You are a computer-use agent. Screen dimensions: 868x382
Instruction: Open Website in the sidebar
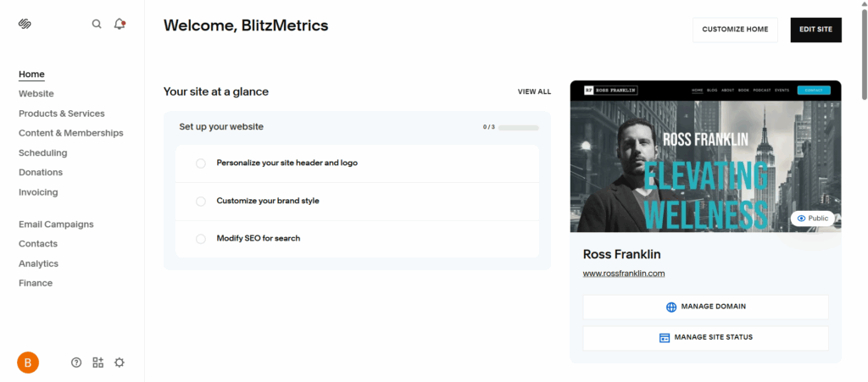coord(36,94)
